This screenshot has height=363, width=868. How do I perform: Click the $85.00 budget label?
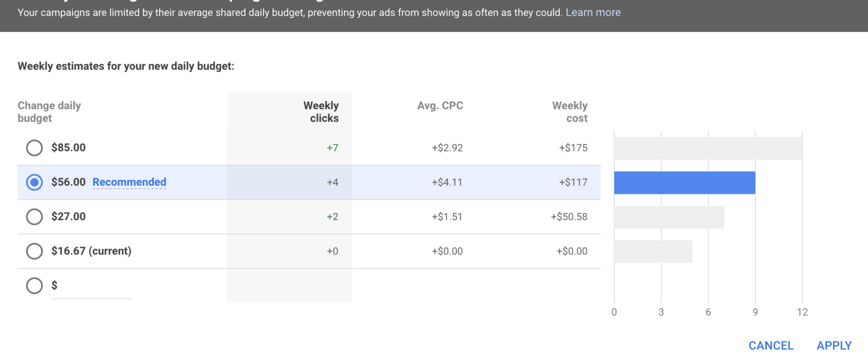[x=68, y=148]
